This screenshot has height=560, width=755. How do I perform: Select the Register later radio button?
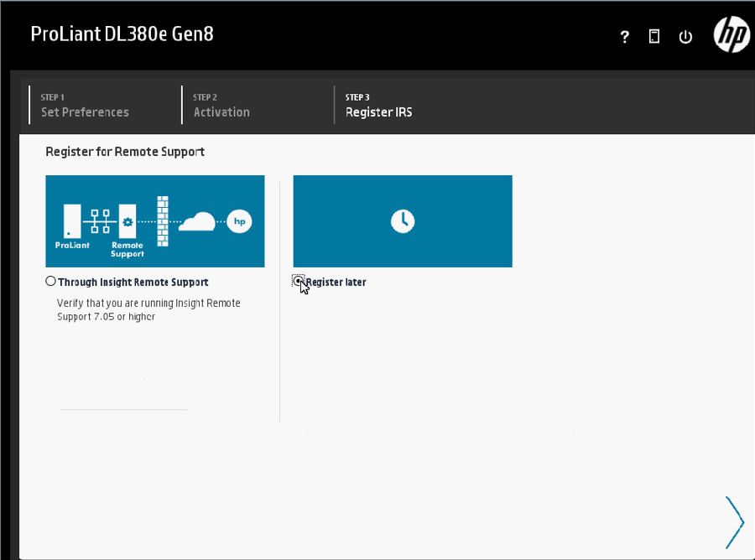pos(299,282)
